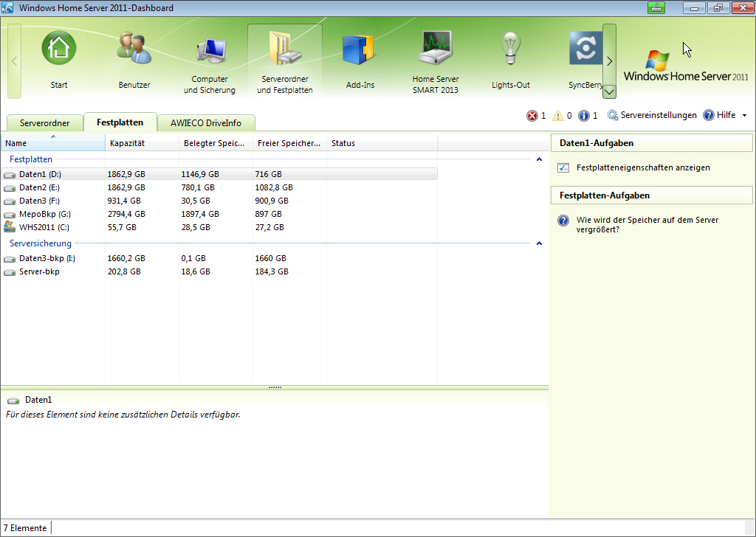Open the SyncBerry icon
Image resolution: width=756 pixels, height=537 pixels.
coord(585,48)
